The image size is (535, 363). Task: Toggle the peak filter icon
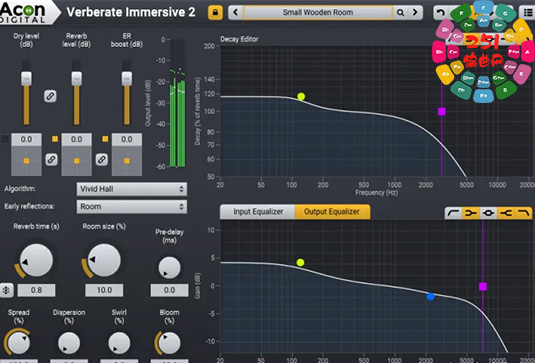coord(488,213)
